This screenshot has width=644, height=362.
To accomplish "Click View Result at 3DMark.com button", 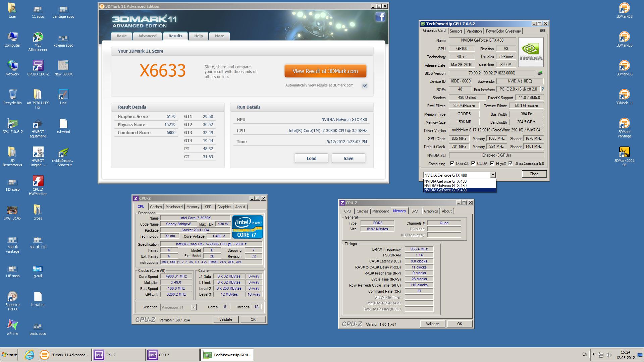I will (x=325, y=71).
